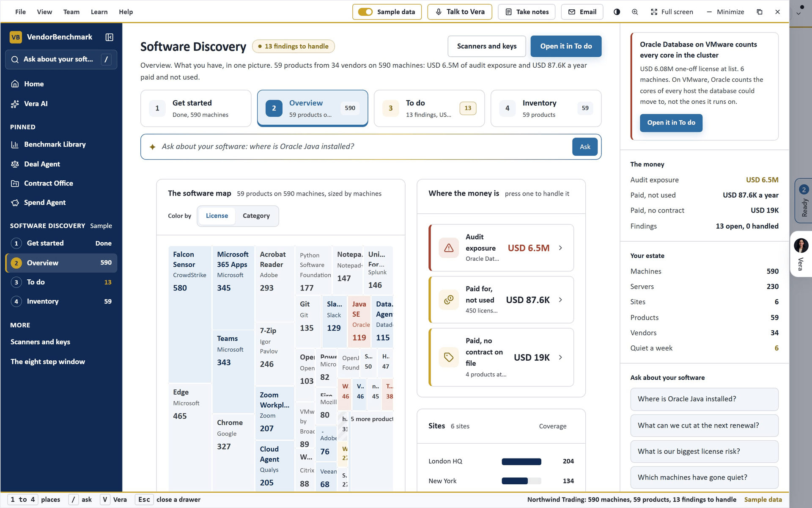
Task: Open the Contract Office
Action: coord(61,183)
